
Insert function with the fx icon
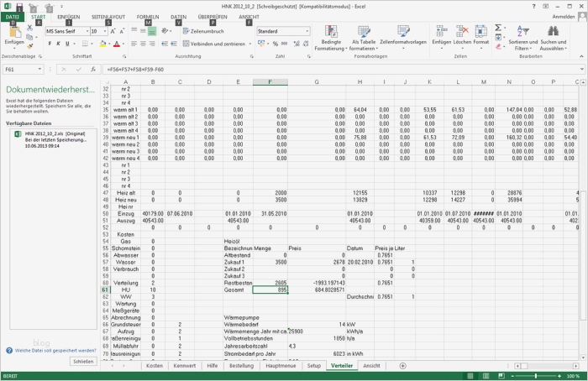(x=93, y=70)
